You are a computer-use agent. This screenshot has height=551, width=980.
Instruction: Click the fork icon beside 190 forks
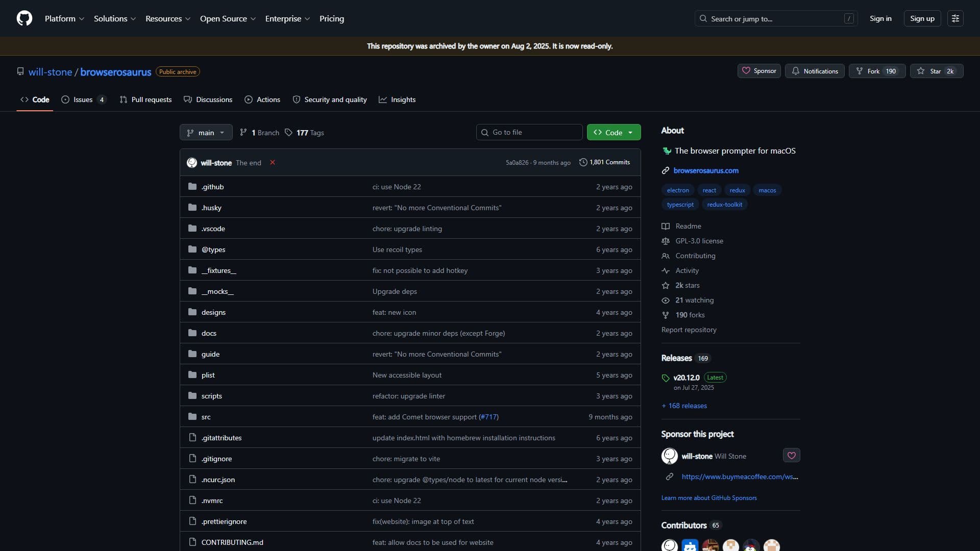click(x=666, y=315)
